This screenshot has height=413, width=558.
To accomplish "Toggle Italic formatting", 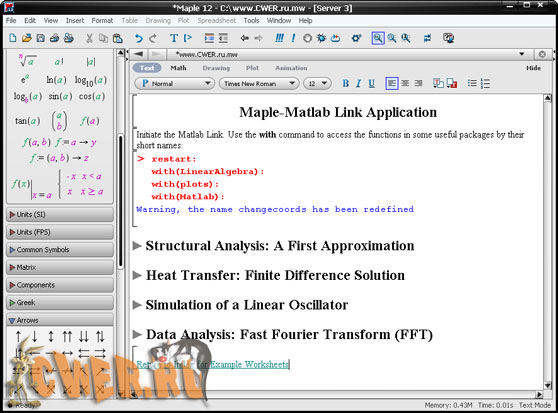I will [x=358, y=83].
